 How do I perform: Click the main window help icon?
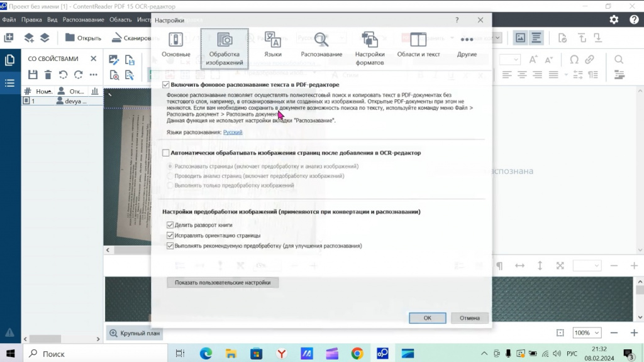tap(634, 19)
